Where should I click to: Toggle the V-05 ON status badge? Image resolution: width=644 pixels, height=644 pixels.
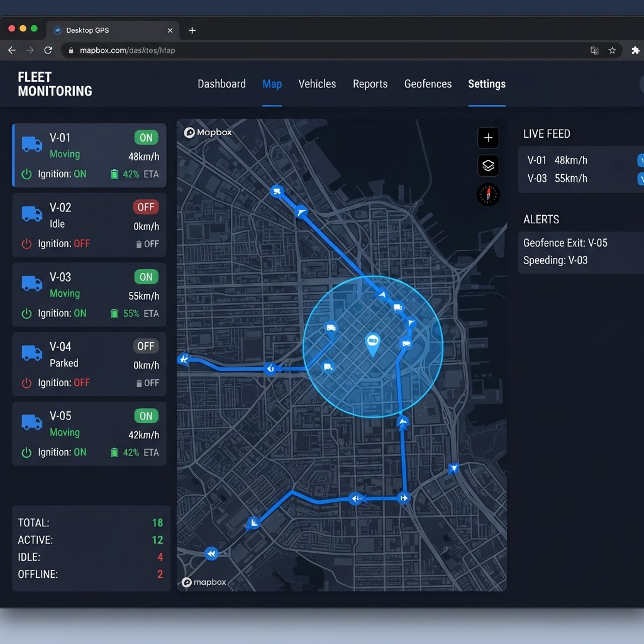146,416
